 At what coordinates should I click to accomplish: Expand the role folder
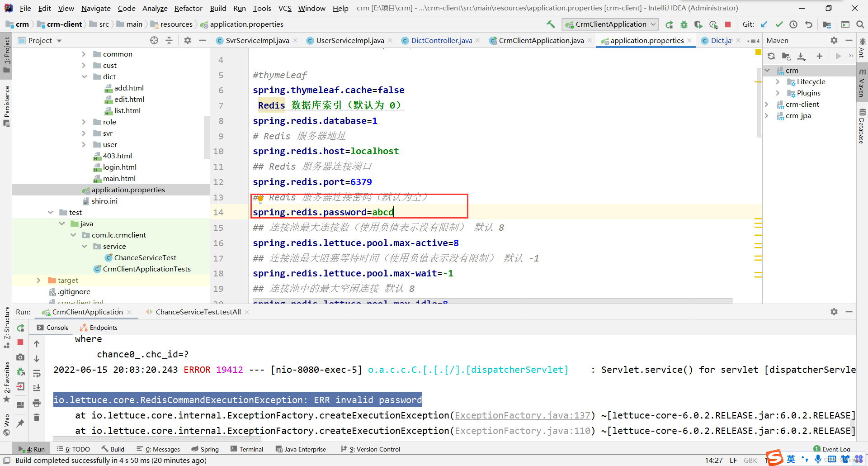click(84, 122)
